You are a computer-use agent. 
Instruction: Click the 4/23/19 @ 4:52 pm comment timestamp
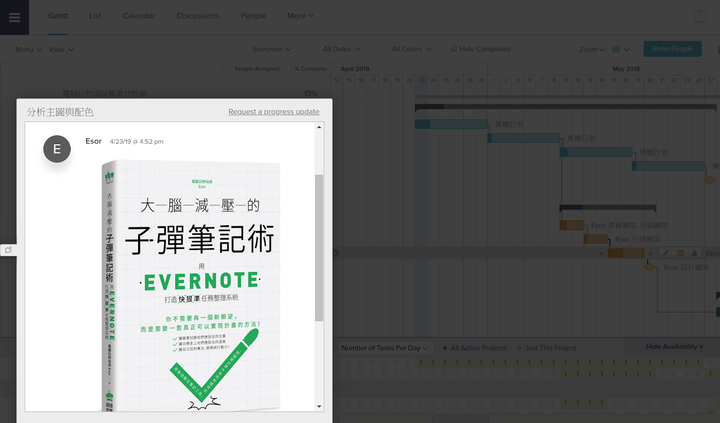point(136,141)
